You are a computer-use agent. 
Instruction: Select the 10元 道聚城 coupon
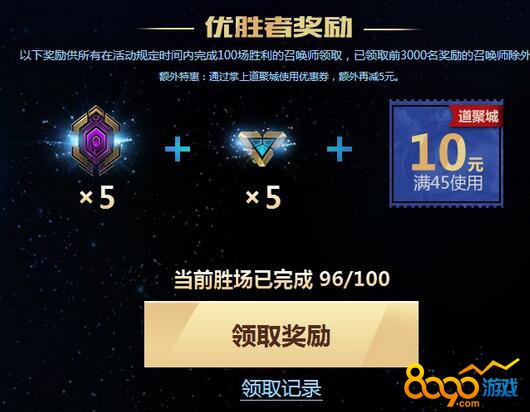[x=446, y=153]
